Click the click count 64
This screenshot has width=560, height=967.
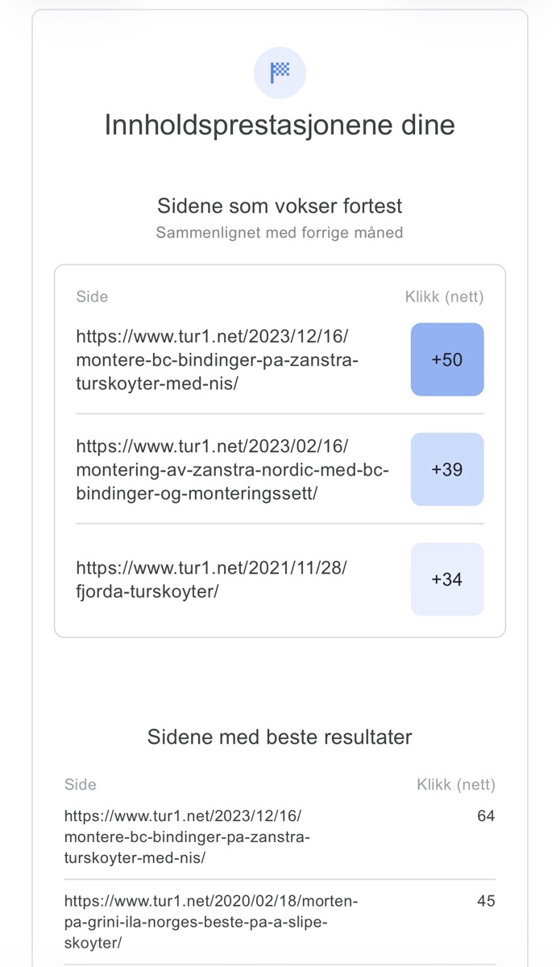tap(486, 816)
